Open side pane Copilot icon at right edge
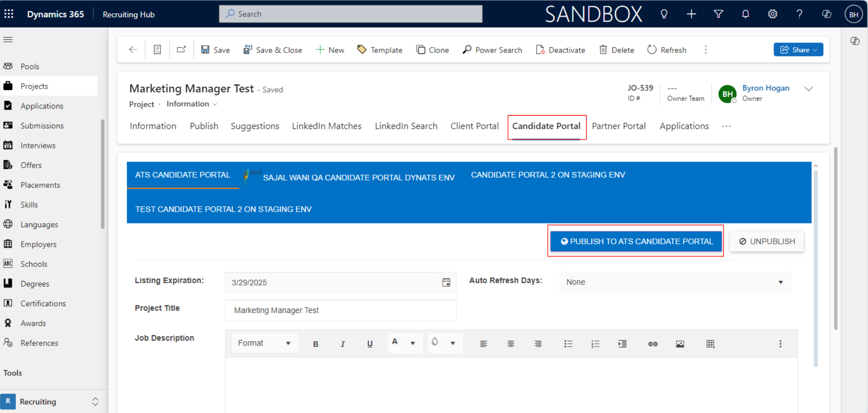Screen dimensions: 868x413 click(855, 41)
